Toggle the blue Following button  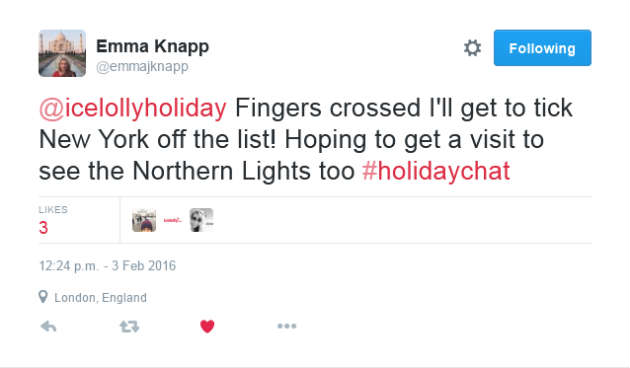pos(542,48)
